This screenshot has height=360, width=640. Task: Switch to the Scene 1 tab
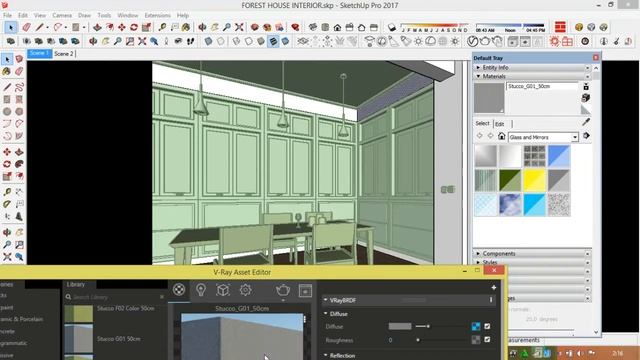[40, 53]
